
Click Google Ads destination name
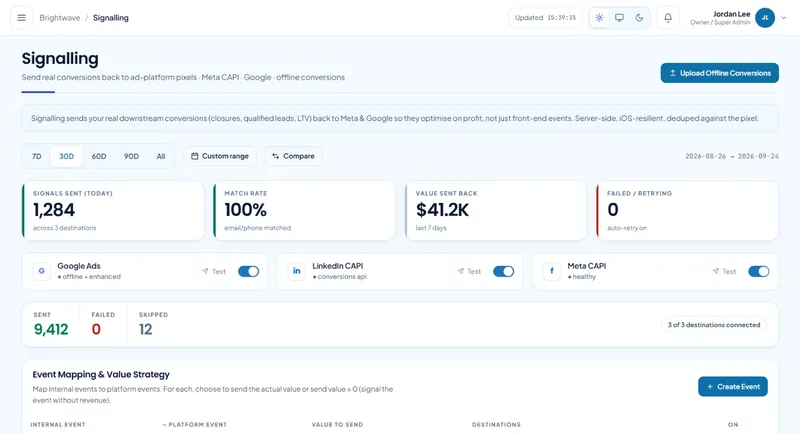coord(79,266)
